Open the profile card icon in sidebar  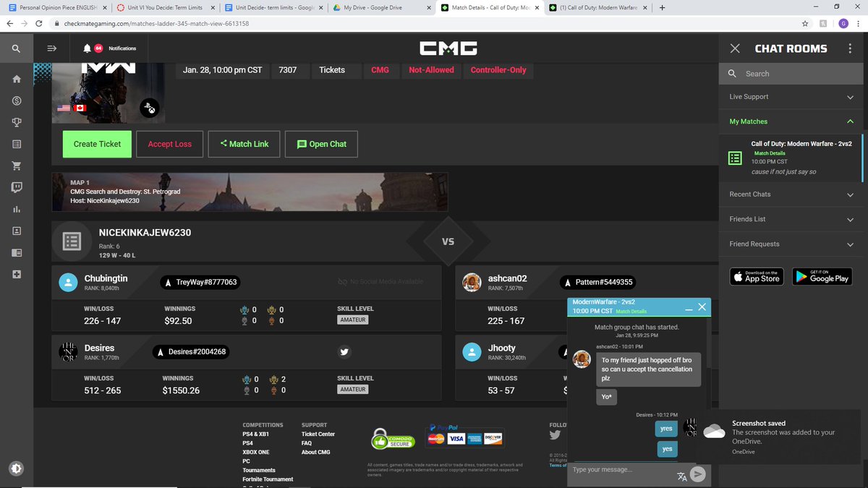pos(17,231)
